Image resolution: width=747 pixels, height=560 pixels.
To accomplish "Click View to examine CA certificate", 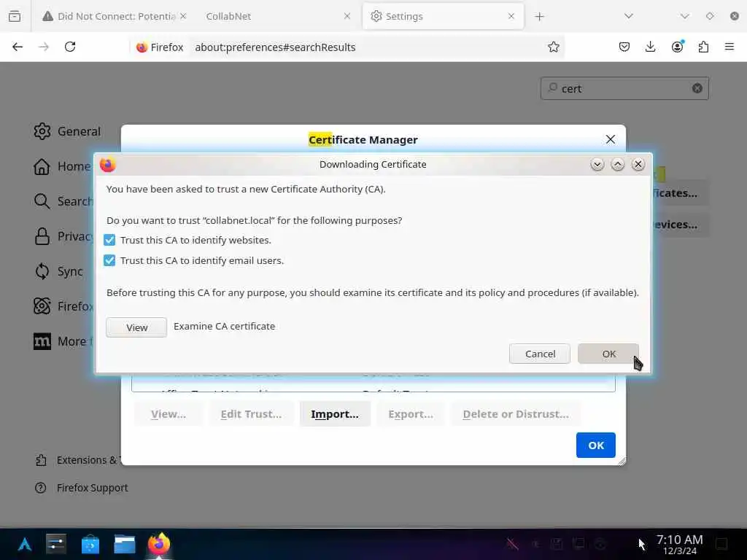I will pos(136,327).
